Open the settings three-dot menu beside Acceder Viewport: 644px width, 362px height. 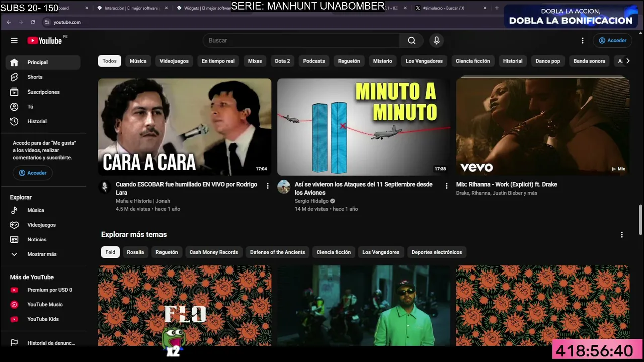click(x=583, y=40)
